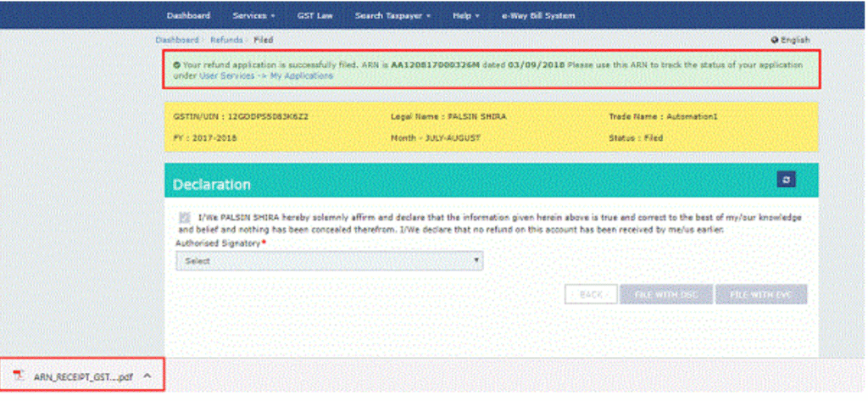Follow the Dashboard breadcrumb link
Image resolution: width=868 pixels, height=401 pixels.
pyautogui.click(x=176, y=40)
